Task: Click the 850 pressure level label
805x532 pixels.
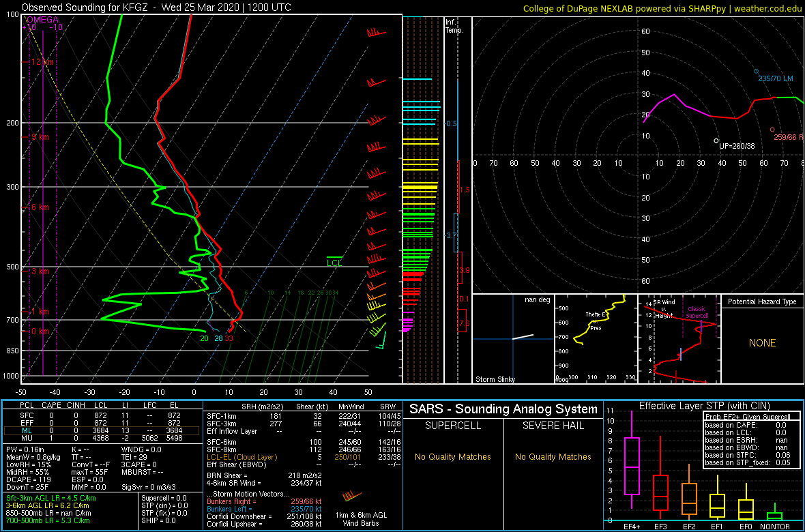Action: [x=12, y=351]
